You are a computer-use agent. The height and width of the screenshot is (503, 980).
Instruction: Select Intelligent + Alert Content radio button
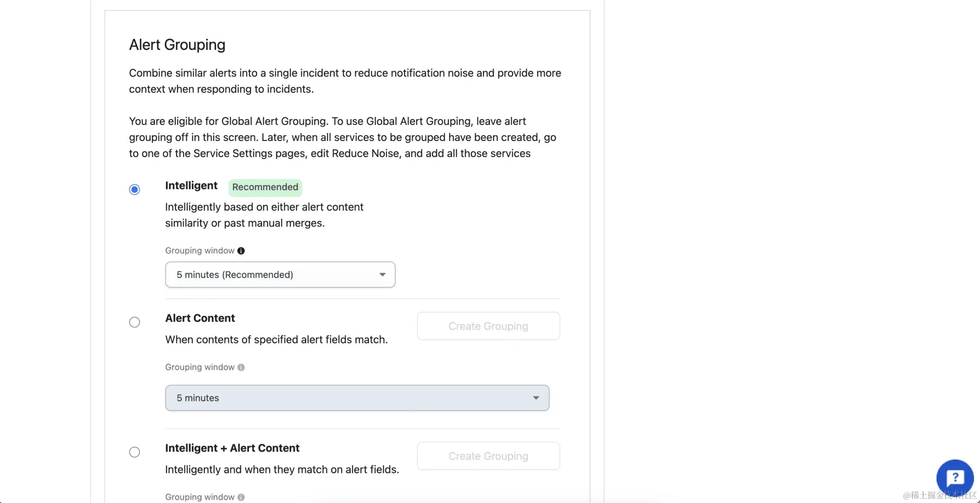pos(135,452)
